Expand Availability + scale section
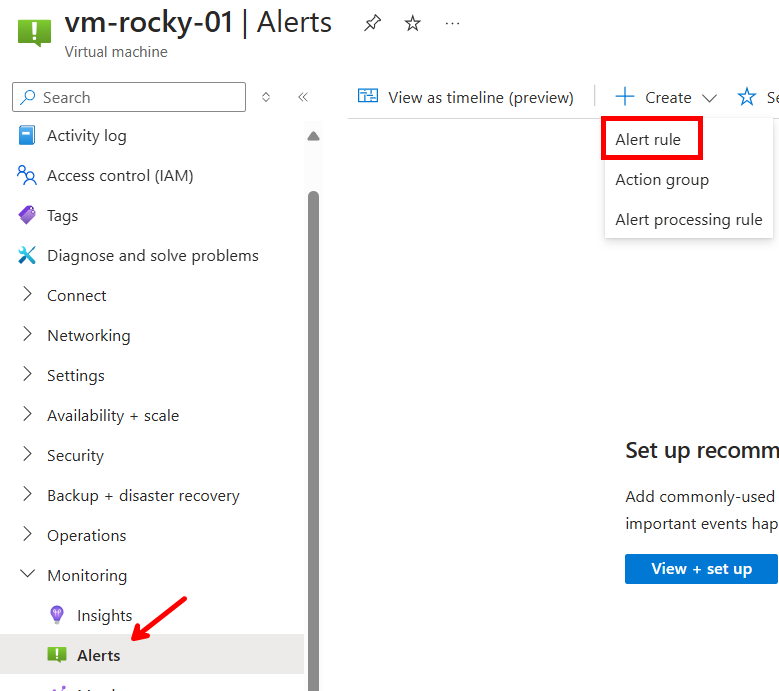 point(27,414)
